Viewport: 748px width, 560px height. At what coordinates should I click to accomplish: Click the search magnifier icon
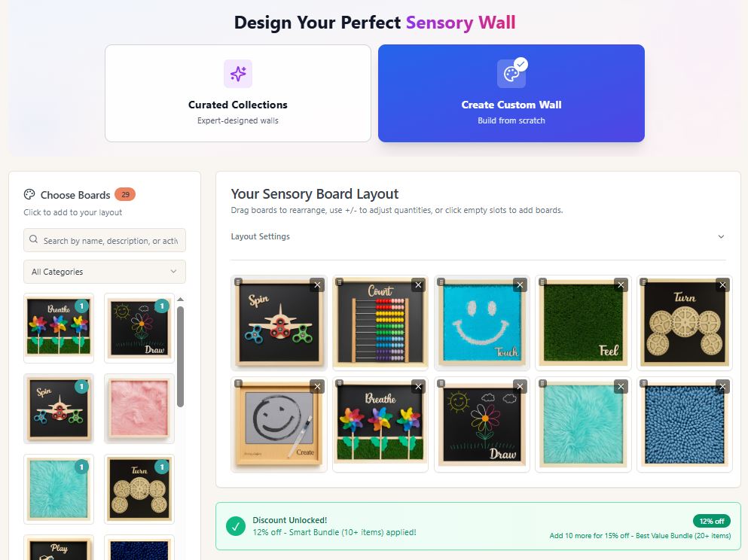pyautogui.click(x=33, y=239)
